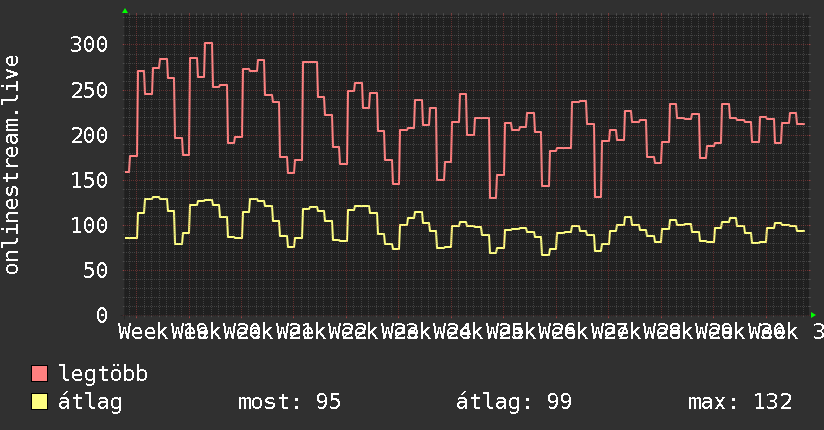Click the 'legtöbb' legend label

click(103, 374)
